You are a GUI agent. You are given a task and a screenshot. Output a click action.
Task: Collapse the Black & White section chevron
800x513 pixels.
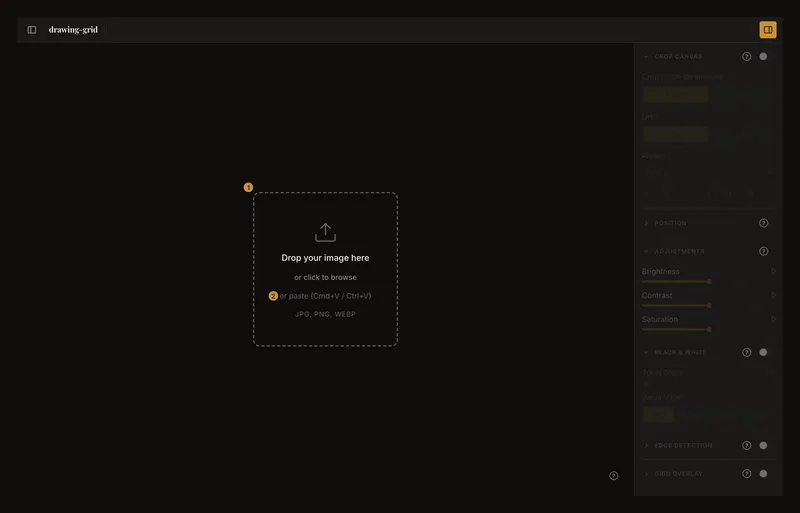tap(646, 352)
